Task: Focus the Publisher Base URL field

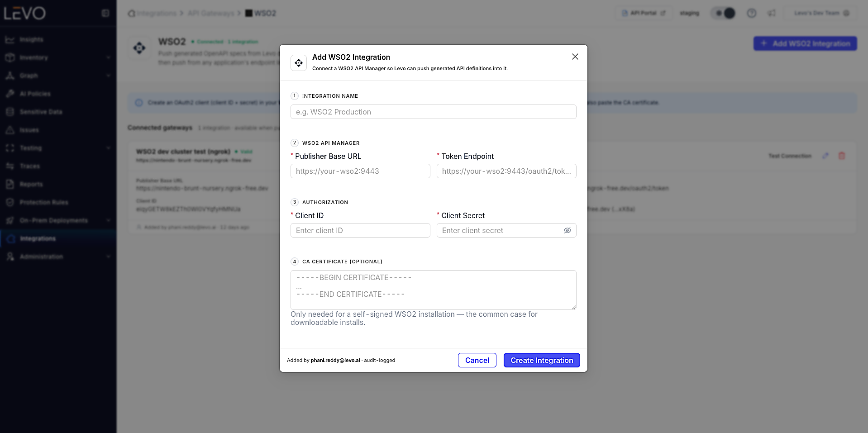Action: point(360,171)
